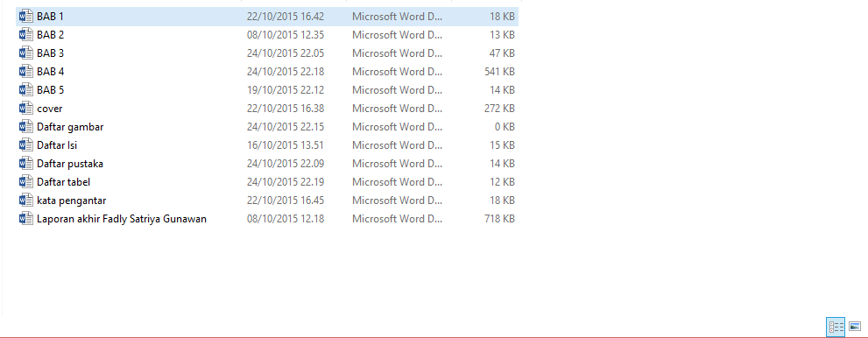Select the file named BAB 1
Viewport: 868px width, 338px height.
click(51, 17)
